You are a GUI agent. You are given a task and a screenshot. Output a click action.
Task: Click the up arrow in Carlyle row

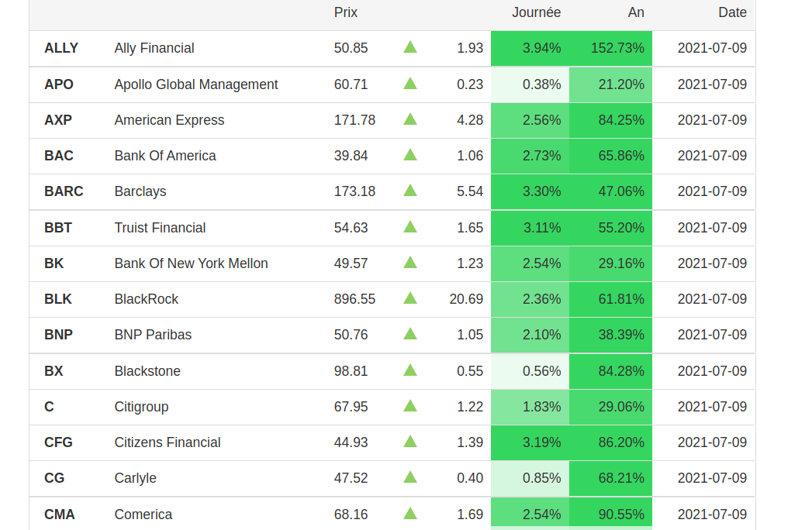410,477
